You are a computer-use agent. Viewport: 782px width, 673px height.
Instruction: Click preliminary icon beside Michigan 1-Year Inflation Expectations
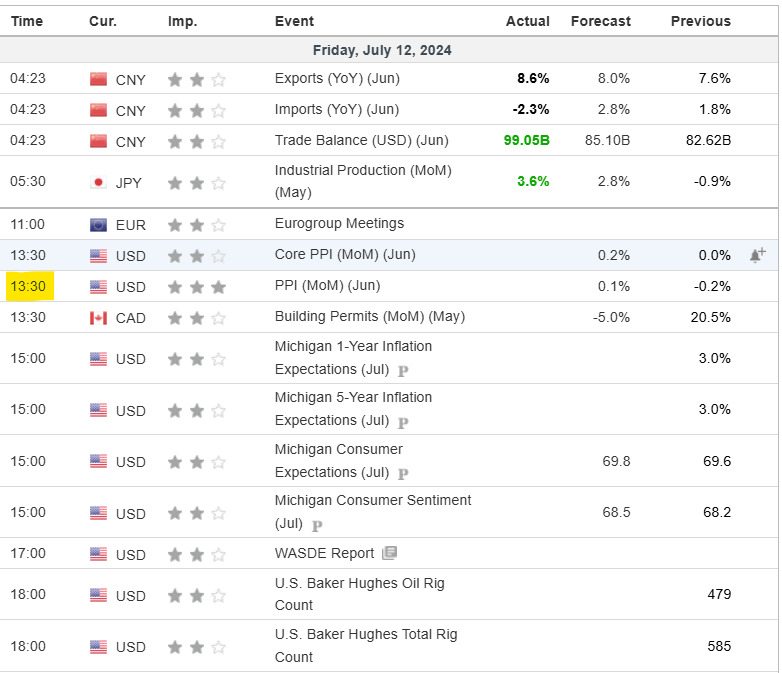403,370
